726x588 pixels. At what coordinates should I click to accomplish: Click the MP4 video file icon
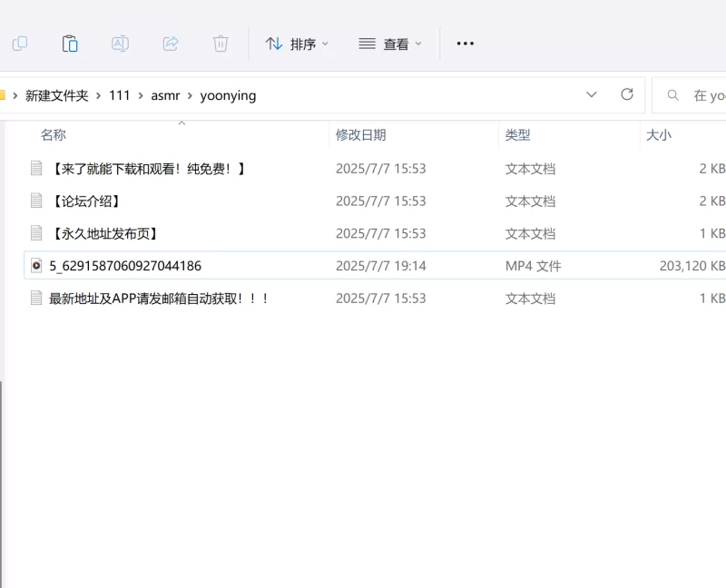[x=36, y=265]
